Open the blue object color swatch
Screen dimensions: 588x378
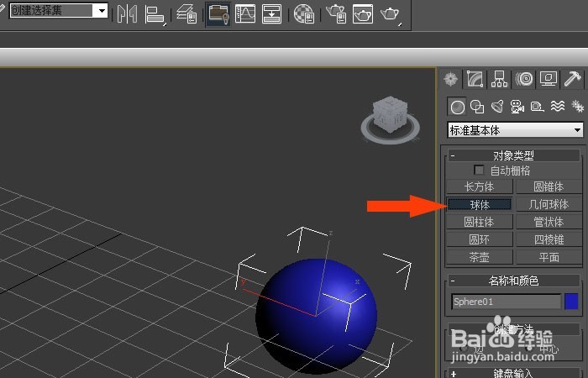point(571,302)
